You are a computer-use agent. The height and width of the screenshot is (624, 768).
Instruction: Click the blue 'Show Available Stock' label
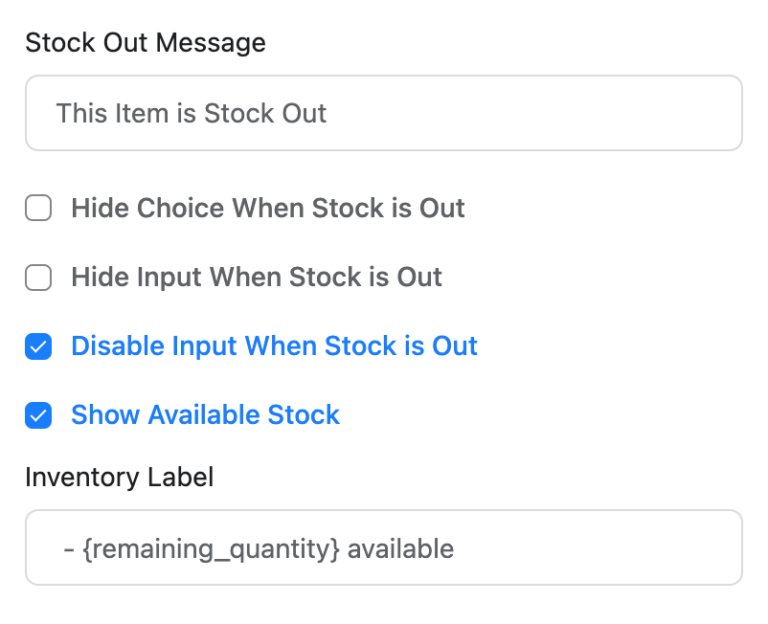tap(205, 416)
